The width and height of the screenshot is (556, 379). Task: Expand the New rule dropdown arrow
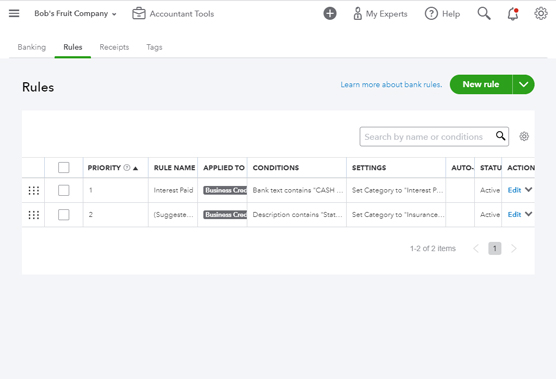(x=523, y=84)
